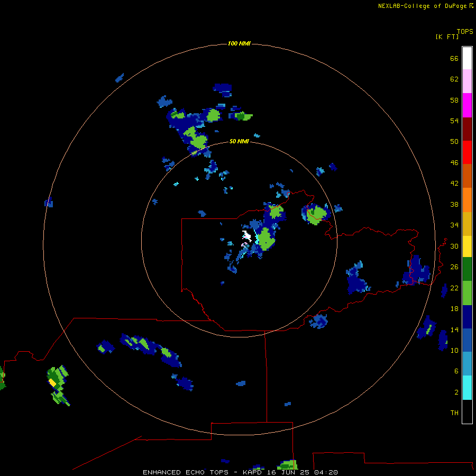Select the black TH legend swatch

pos(467,411)
